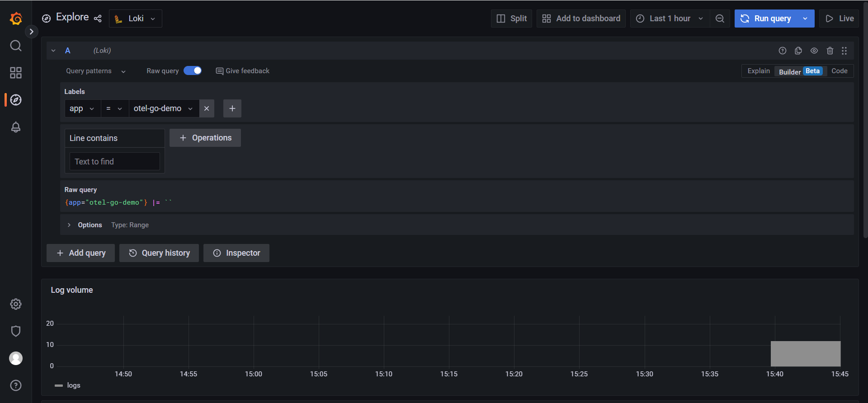Remove the app label filter
This screenshot has width=868, height=403.
pos(207,108)
